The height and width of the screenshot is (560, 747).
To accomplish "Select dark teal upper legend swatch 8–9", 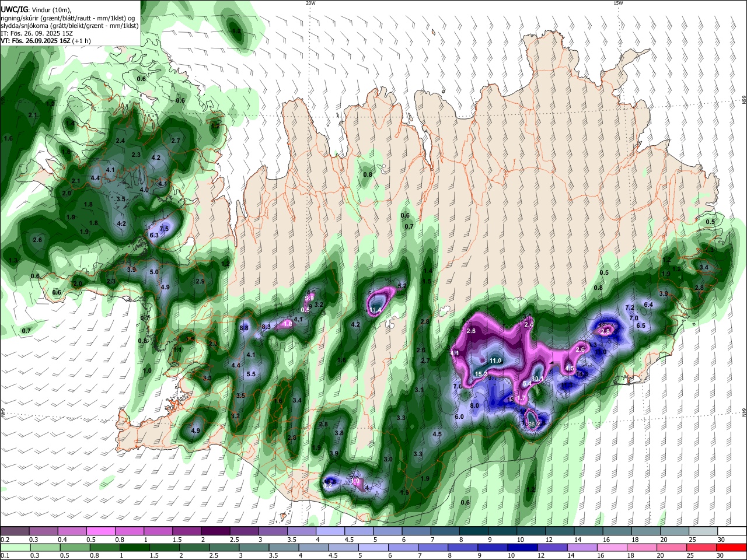I will tap(474, 531).
